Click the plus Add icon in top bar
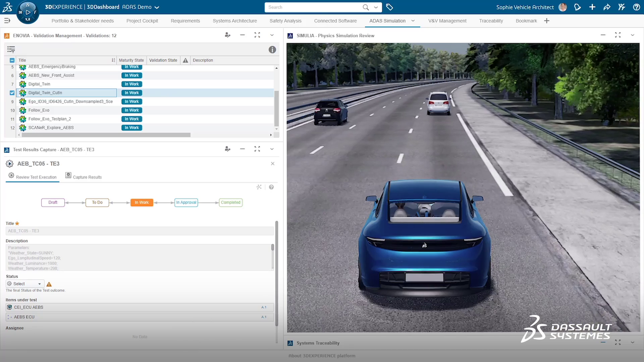 pyautogui.click(x=592, y=7)
